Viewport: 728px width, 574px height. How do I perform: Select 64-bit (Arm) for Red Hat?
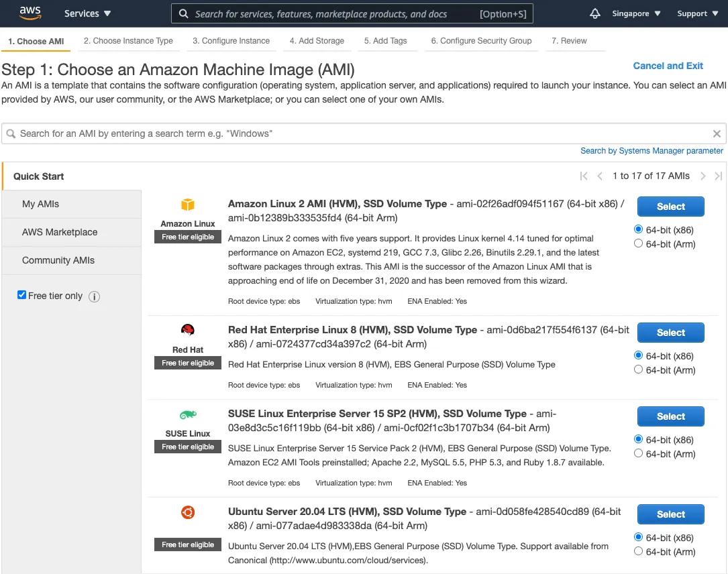(x=638, y=369)
